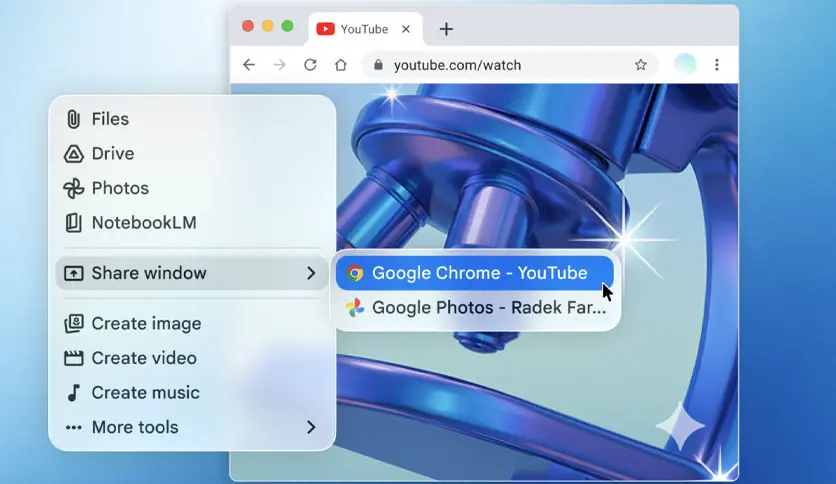Click the red close window button
The image size is (836, 484).
point(248,26)
